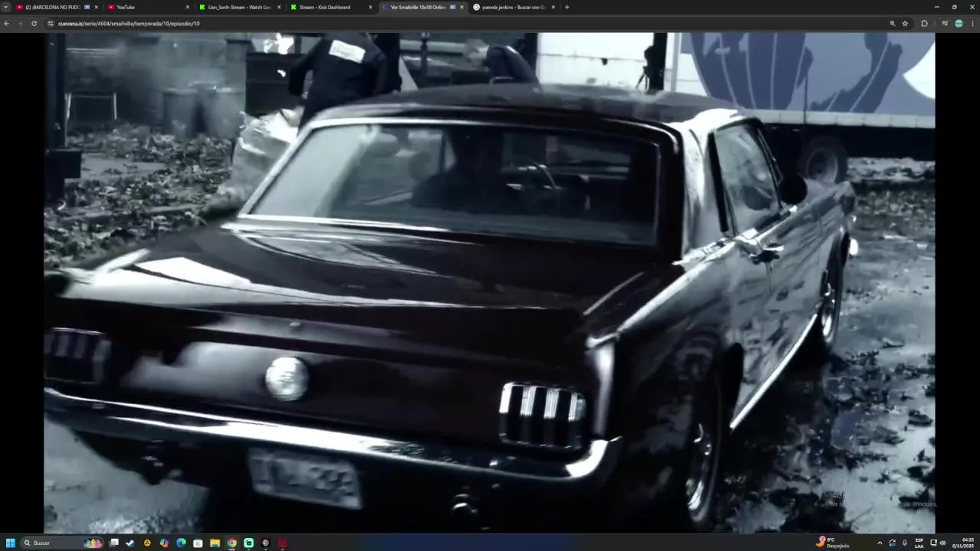Show hidden system tray icons

880,543
